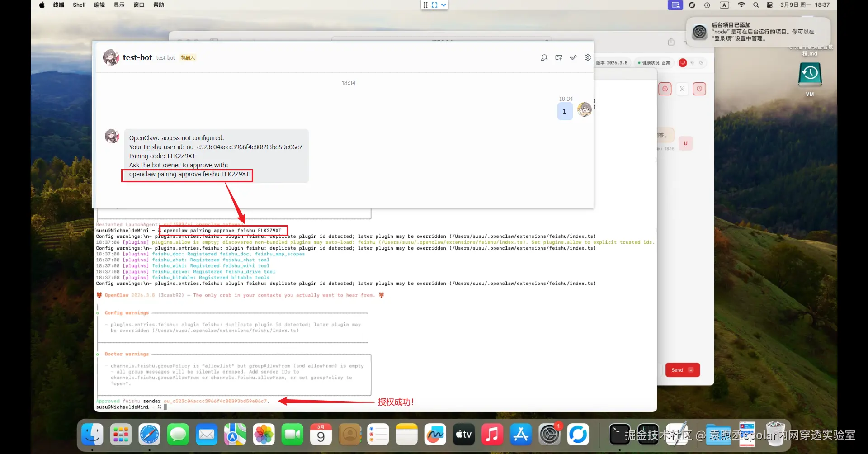The image size is (868, 454).
Task: Click the Send button in background window
Action: [x=683, y=370]
